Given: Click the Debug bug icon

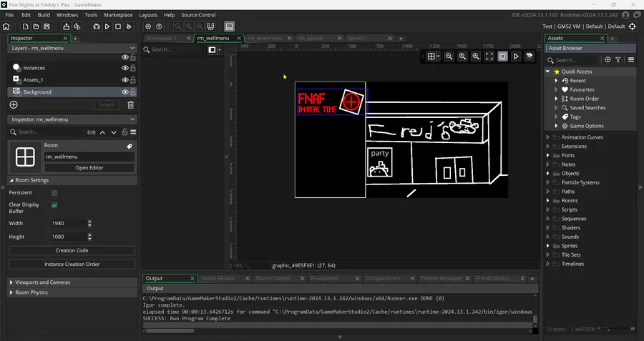Looking at the screenshot, I should (x=97, y=26).
